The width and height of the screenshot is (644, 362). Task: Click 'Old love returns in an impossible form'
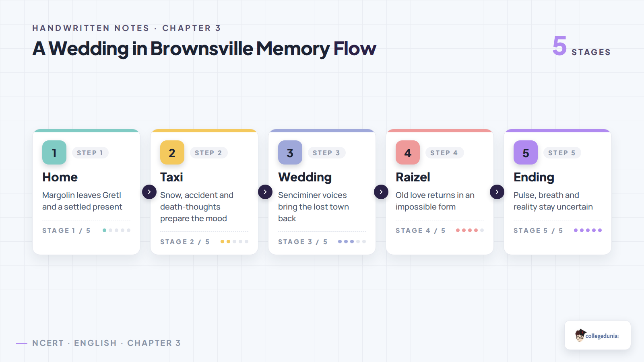tap(435, 201)
